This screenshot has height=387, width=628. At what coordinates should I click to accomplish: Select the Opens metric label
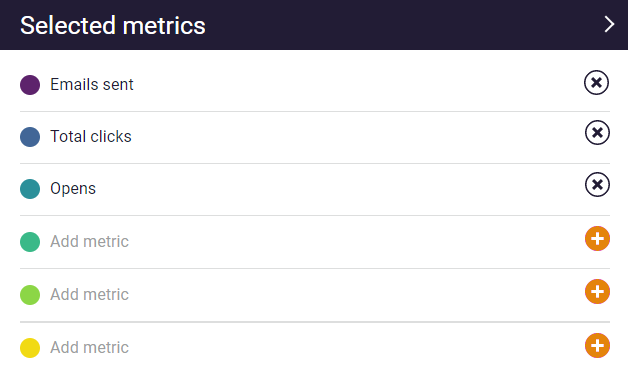click(x=73, y=189)
